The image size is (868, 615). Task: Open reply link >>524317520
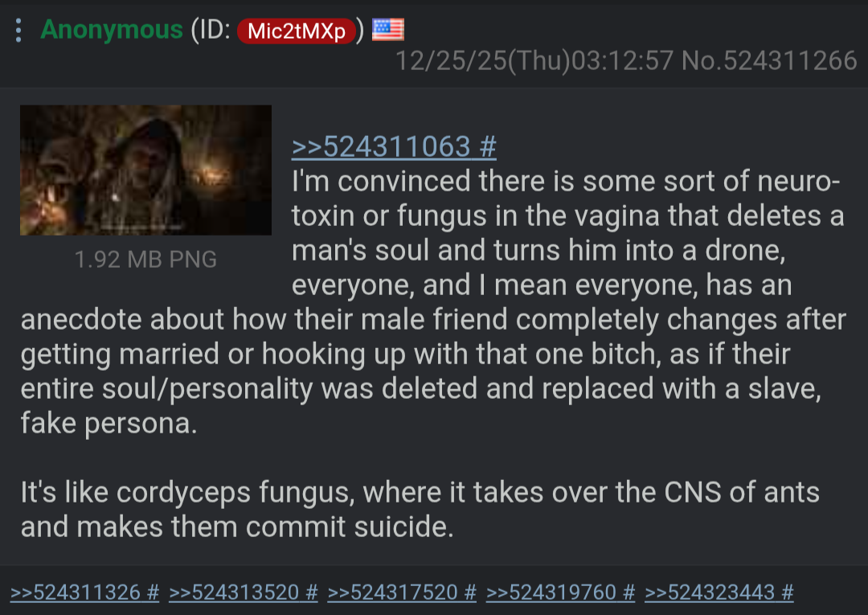point(392,592)
